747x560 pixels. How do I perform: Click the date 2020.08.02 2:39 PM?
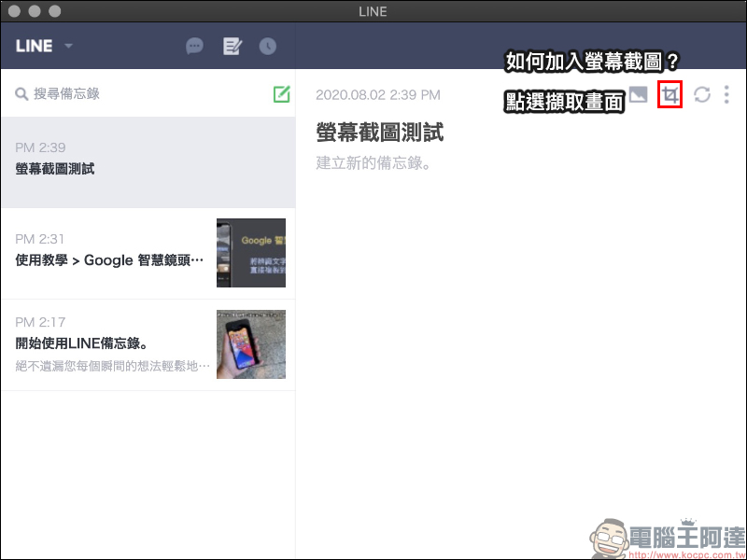coord(378,95)
